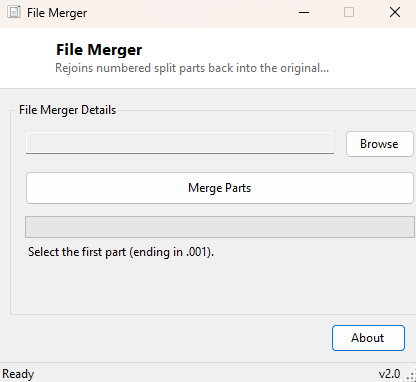Click 'Rejoins numbered split parts' subtitle text

point(192,68)
